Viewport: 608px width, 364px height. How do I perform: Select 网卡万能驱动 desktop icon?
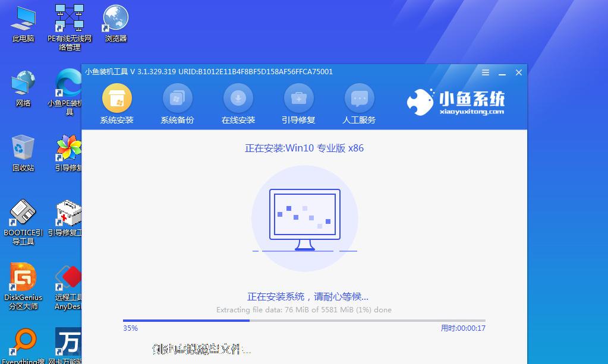pyautogui.click(x=67, y=346)
